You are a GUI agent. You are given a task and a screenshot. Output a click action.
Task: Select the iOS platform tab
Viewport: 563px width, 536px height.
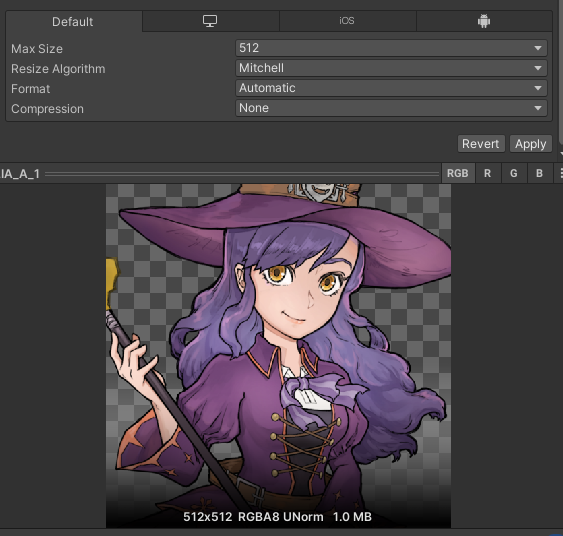tap(347, 21)
